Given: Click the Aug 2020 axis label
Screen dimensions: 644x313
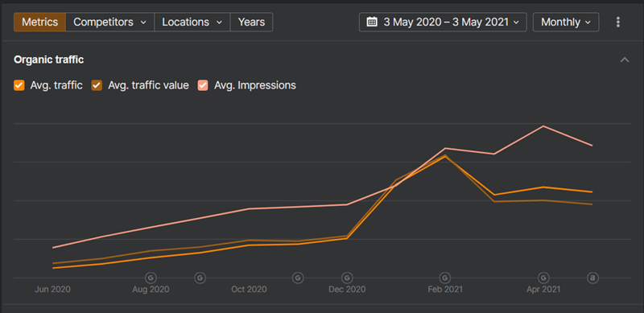Looking at the screenshot, I should point(151,290).
